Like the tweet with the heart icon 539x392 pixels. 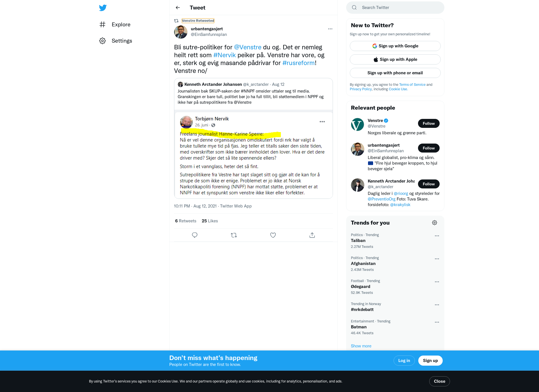point(273,235)
